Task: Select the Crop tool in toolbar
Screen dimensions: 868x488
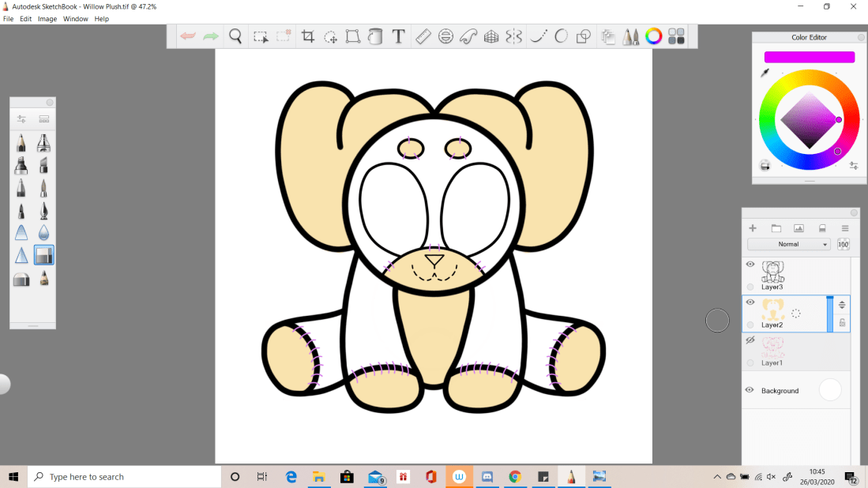Action: click(x=308, y=36)
